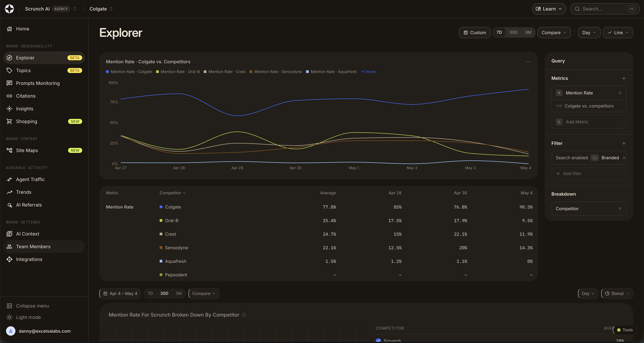The width and height of the screenshot is (644, 343).
Task: Sort by the Competitor column header
Action: coord(173,193)
